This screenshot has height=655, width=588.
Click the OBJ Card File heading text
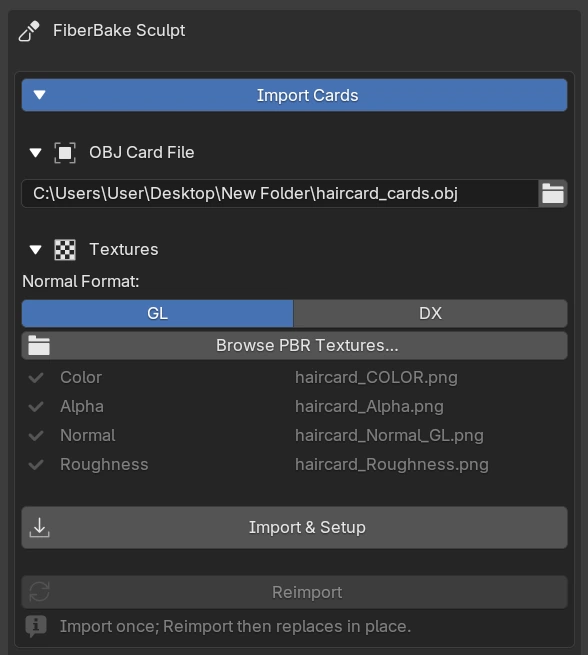142,152
